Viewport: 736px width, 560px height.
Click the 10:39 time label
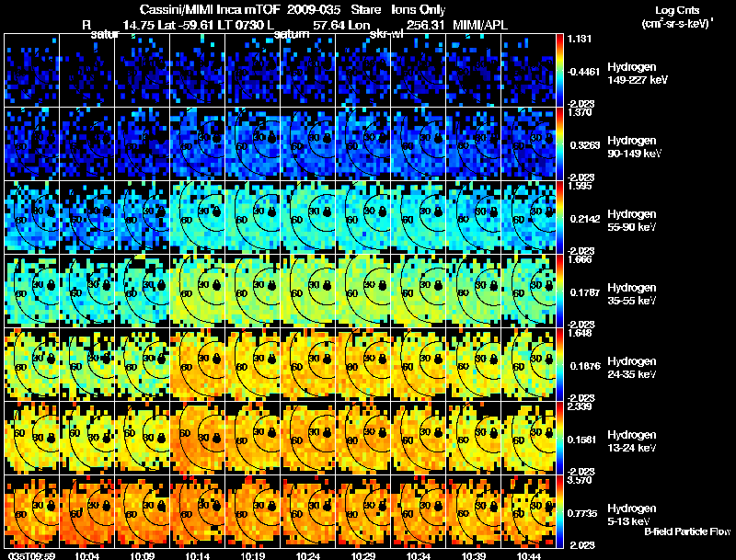(x=474, y=555)
